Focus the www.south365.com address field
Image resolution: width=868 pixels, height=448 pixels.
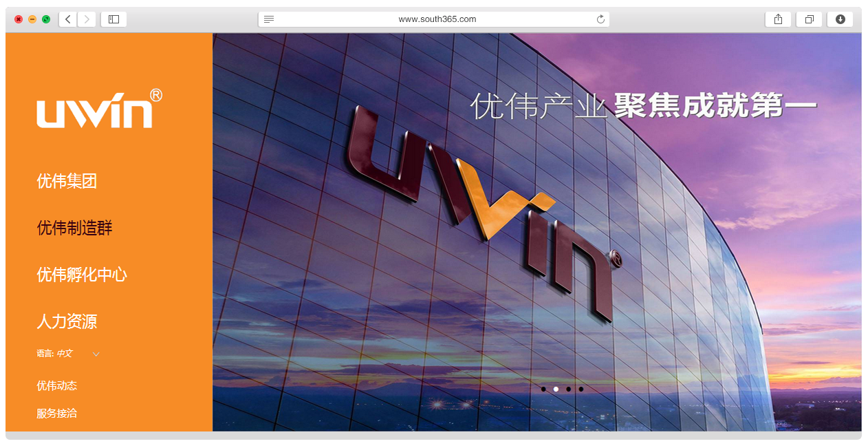434,19
